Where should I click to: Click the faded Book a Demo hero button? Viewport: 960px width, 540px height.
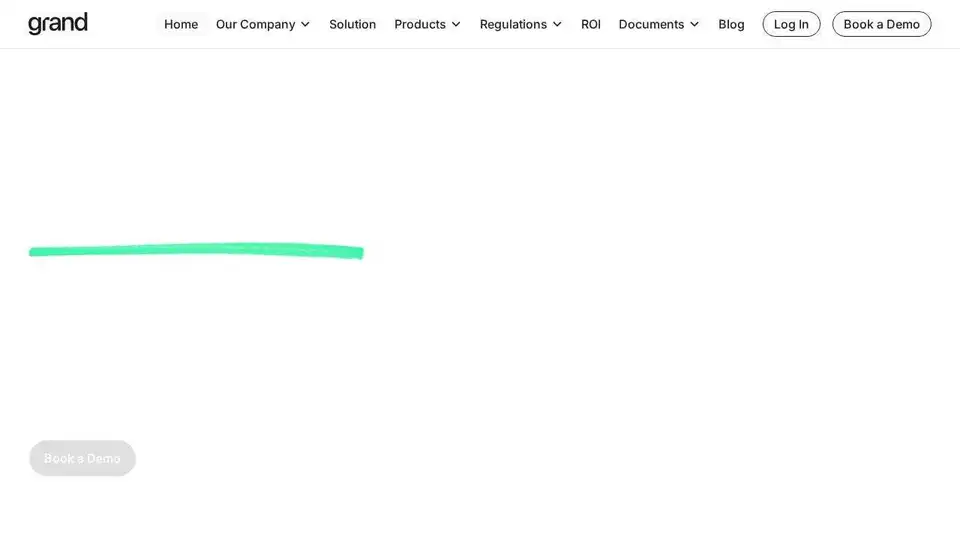coord(82,458)
